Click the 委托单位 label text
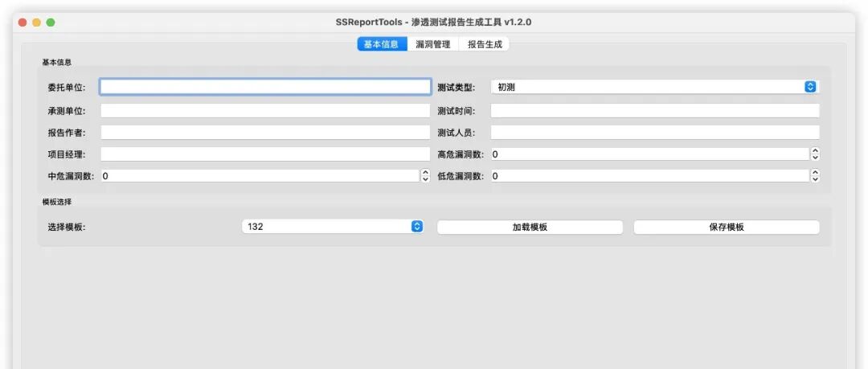The image size is (868, 369). click(x=67, y=88)
